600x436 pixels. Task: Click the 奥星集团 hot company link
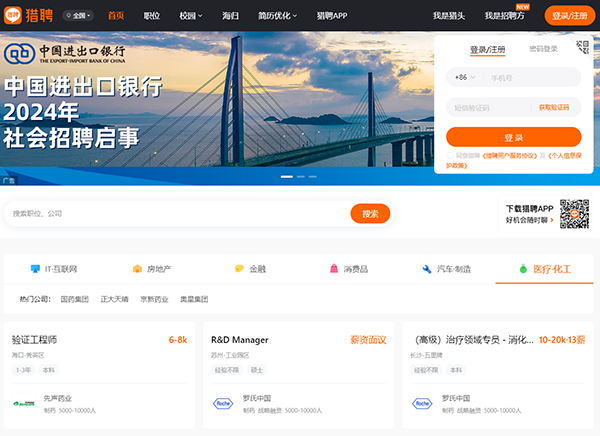[194, 299]
